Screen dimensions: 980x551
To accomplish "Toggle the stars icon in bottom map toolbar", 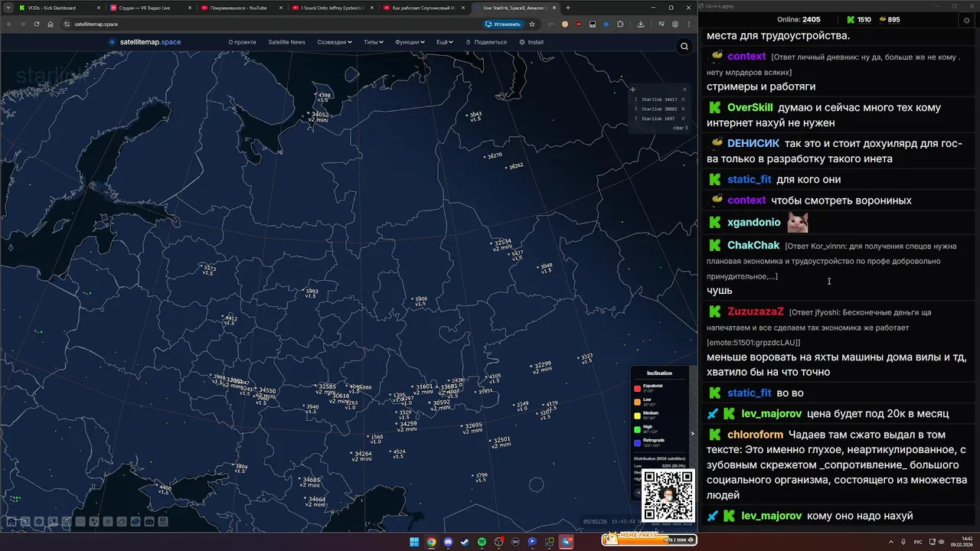I will pyautogui.click(x=94, y=522).
